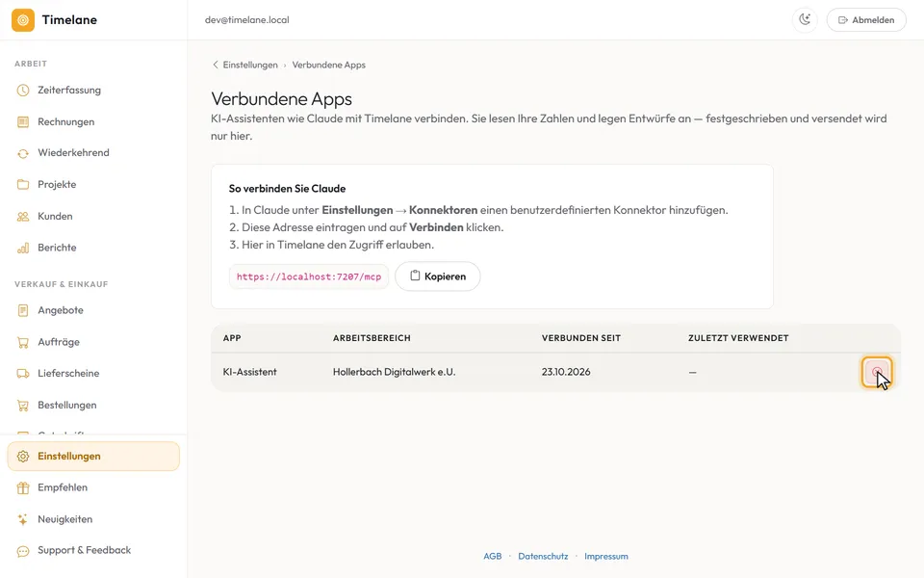Screen dimensions: 924x578
Task: Click the Kopieren button
Action: pos(437,276)
